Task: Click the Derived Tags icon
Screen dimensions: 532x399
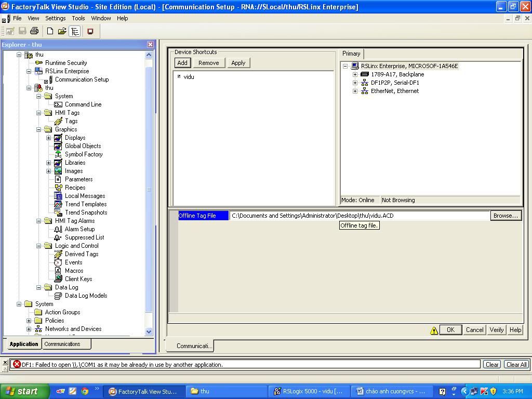Action: coord(58,254)
